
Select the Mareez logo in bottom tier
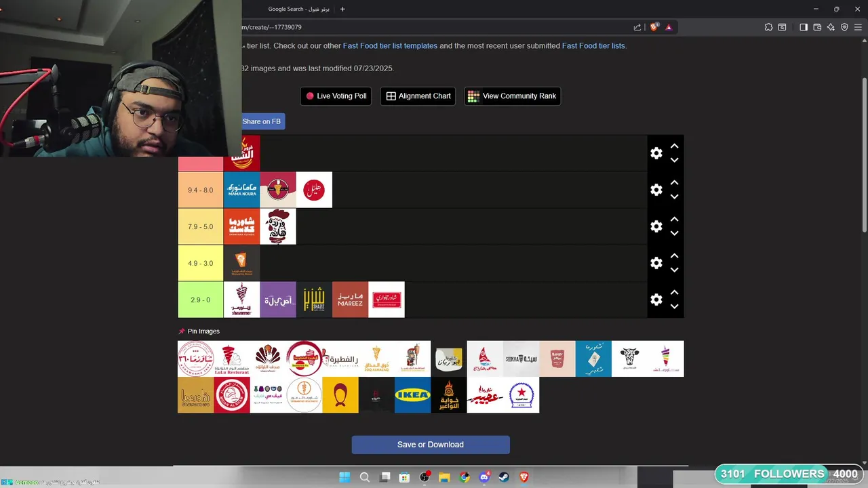tap(350, 300)
